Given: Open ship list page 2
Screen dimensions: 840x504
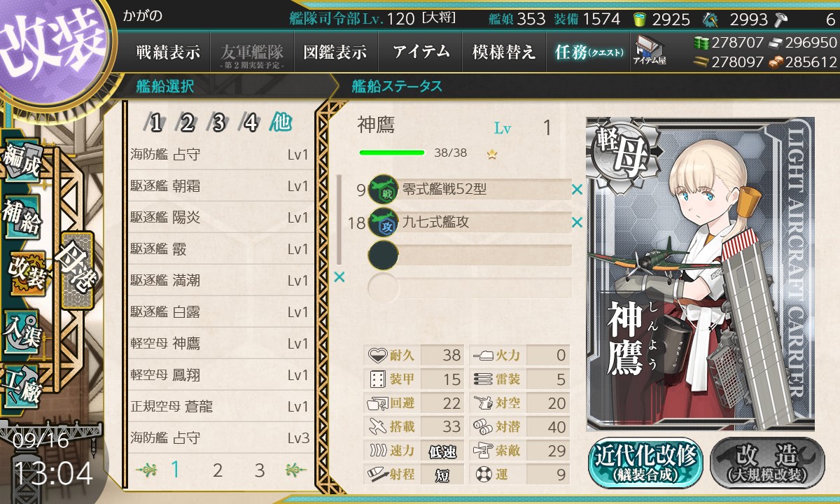Looking at the screenshot, I should click(x=218, y=470).
